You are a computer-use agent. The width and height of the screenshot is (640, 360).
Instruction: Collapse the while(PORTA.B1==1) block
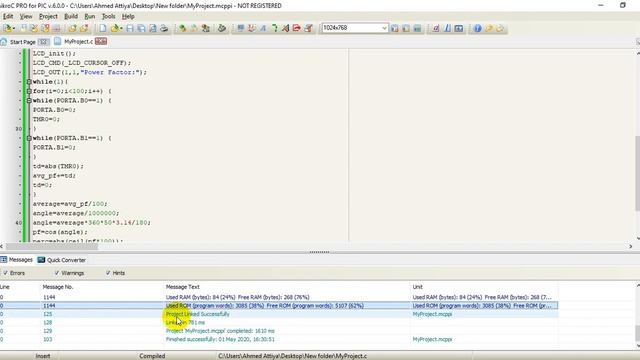(29, 138)
